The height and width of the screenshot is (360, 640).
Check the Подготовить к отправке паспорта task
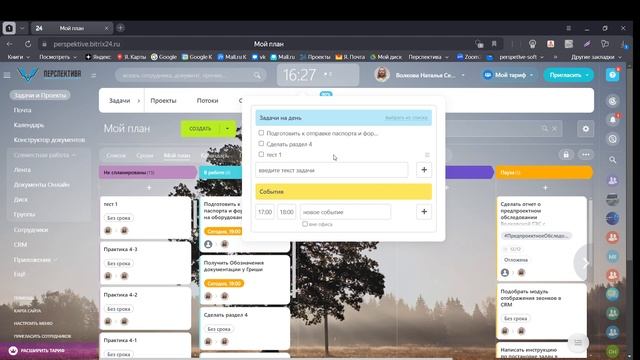261,133
